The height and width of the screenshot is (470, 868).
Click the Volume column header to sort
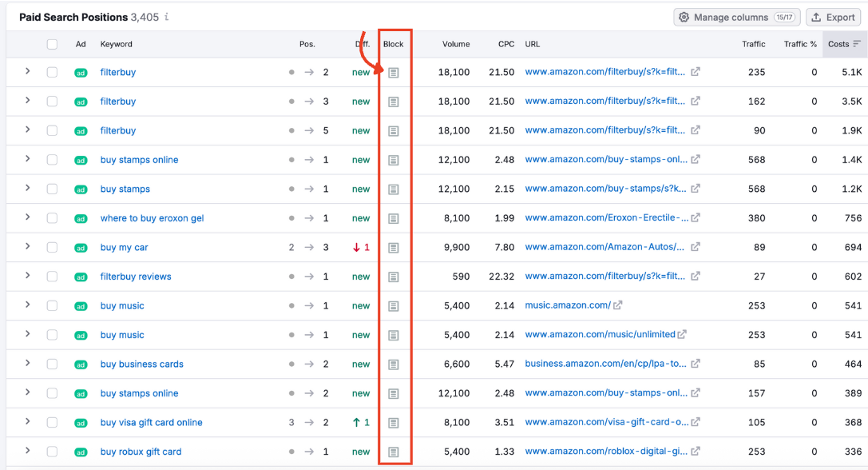click(x=456, y=44)
